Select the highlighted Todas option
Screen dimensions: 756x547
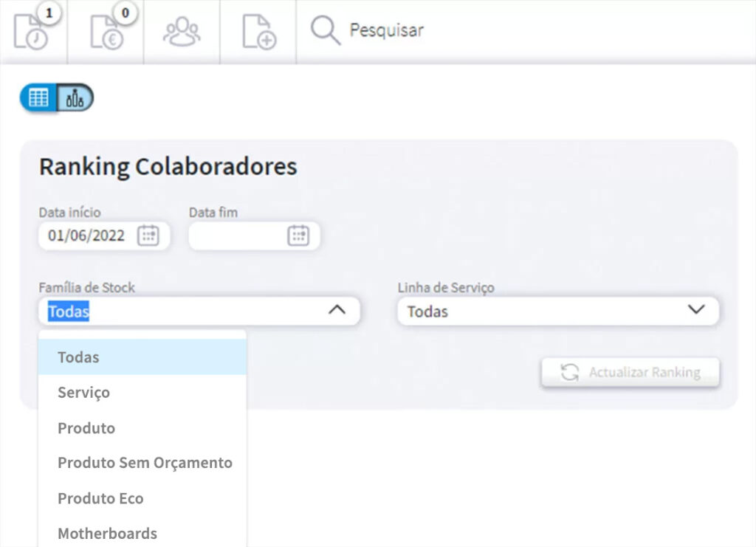coord(78,357)
